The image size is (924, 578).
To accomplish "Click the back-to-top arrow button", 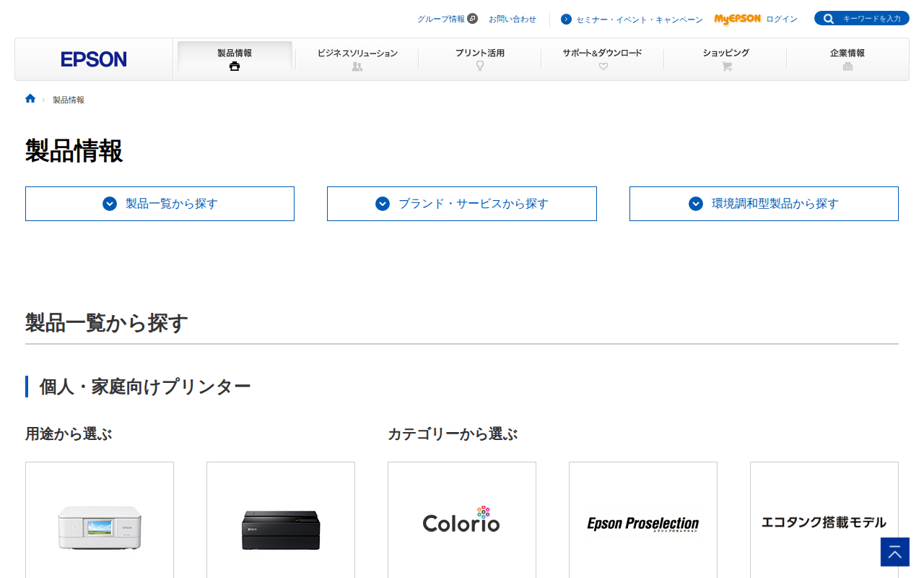I will point(895,552).
